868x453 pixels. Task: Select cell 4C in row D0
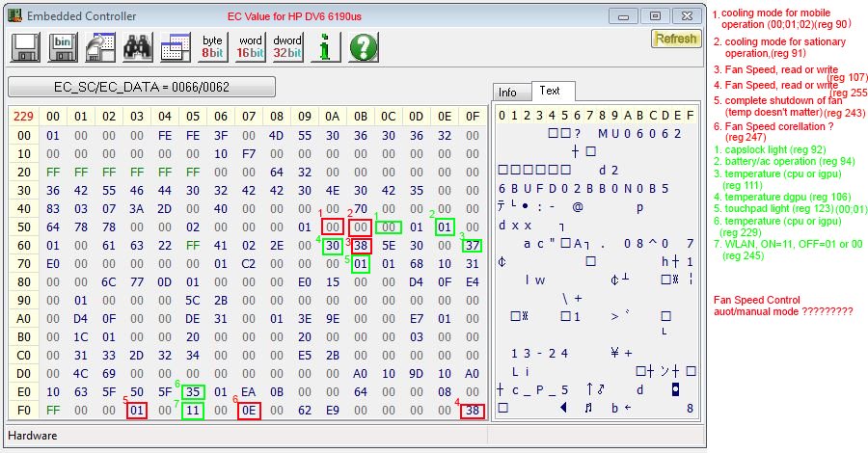(x=81, y=373)
